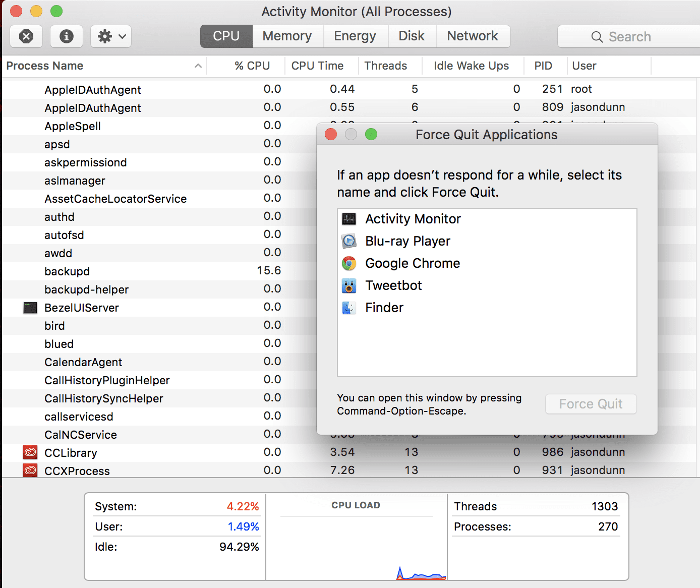This screenshot has width=700, height=588.
Task: Click the CCLibrary Creative Cloud icon
Action: 30,453
